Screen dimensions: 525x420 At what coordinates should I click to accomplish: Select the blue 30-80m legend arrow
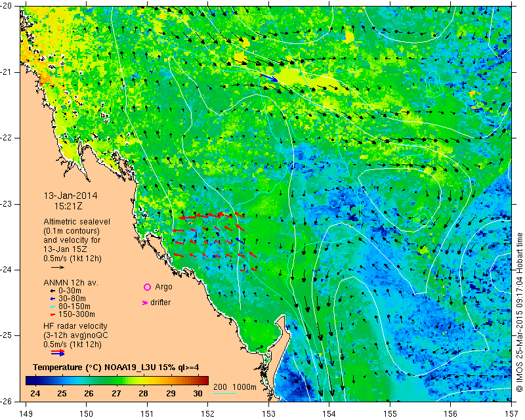coord(52,299)
